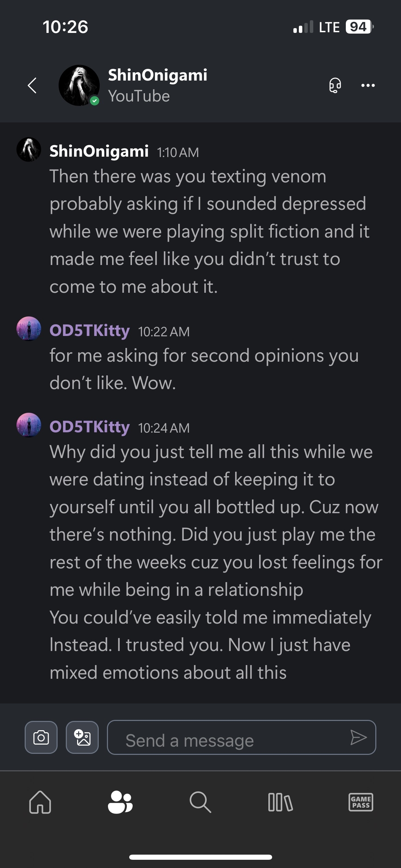
Task: Tap the ShinOnigami header name
Action: coord(158,75)
